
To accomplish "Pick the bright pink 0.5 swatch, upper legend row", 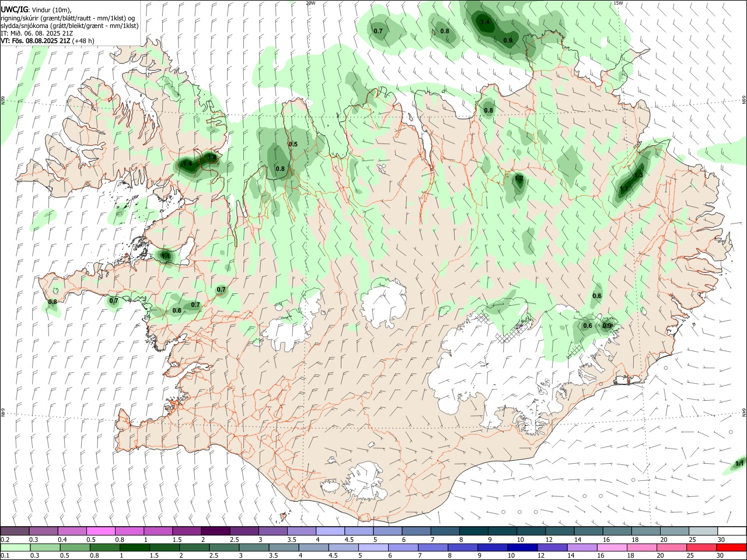I will [100, 531].
